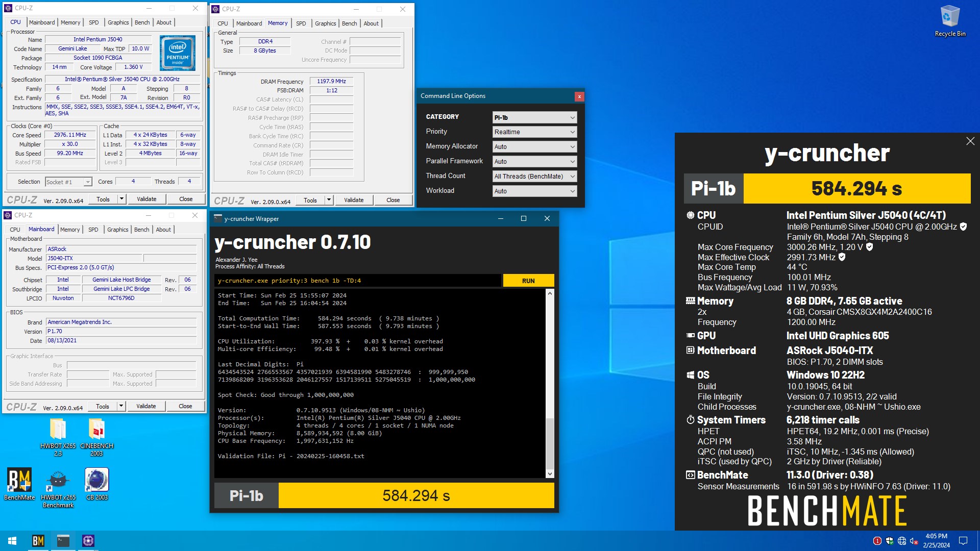Switch to Graphics tab in CPU-Z Memory window
Screen dimensions: 980x551
[x=325, y=23]
